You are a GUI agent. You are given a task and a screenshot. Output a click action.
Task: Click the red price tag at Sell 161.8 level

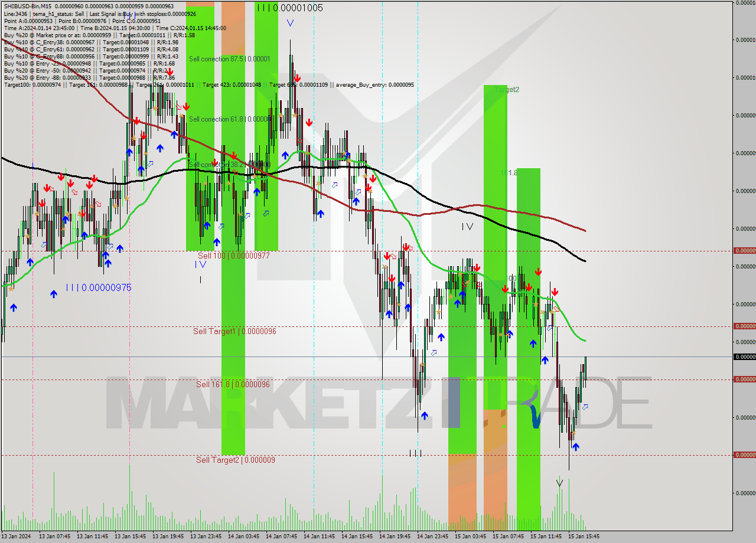point(744,380)
